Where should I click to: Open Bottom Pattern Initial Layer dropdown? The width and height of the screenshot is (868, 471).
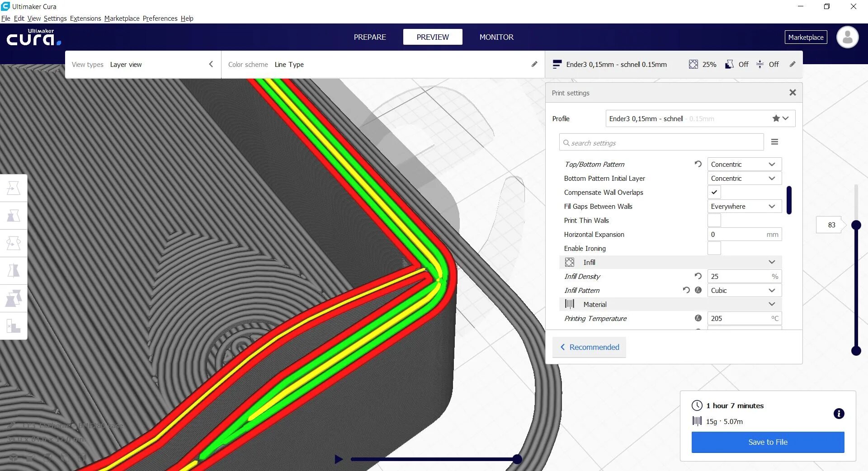(744, 178)
